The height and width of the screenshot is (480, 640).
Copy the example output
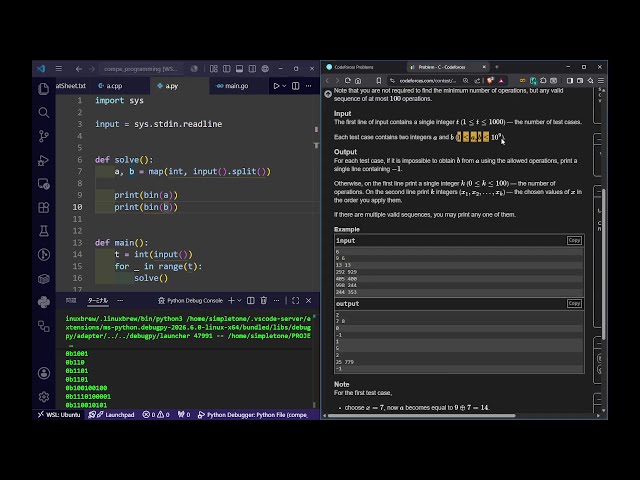tap(574, 303)
